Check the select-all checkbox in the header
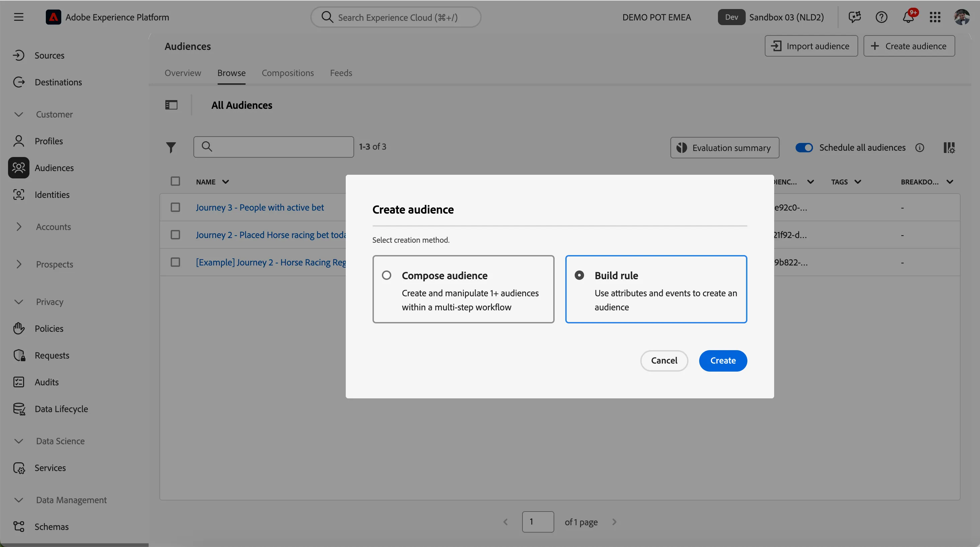Viewport: 980px width, 547px height. [175, 181]
